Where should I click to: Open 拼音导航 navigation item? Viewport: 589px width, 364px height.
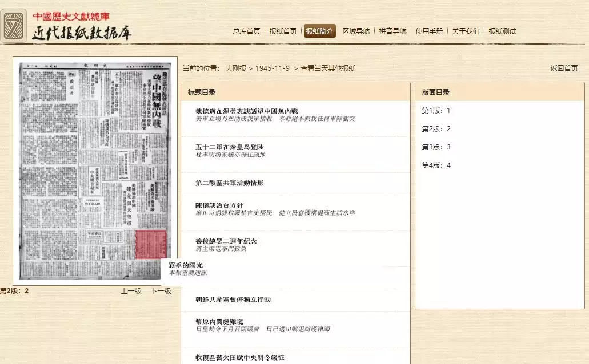click(392, 31)
